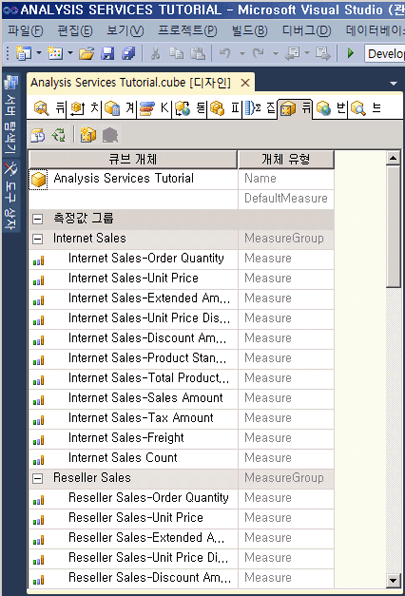
Task: Click the scrollbar down arrow
Action: 393,580
